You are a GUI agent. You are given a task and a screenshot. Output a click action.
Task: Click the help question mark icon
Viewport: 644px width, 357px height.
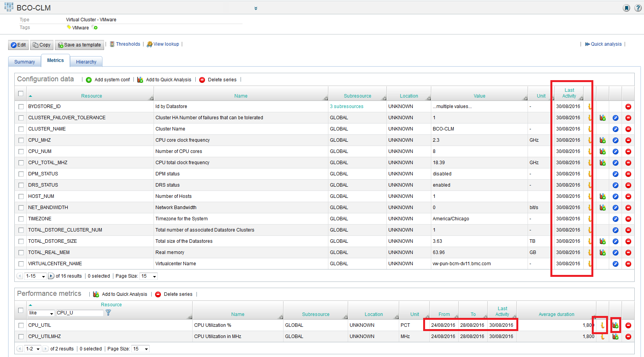[638, 8]
